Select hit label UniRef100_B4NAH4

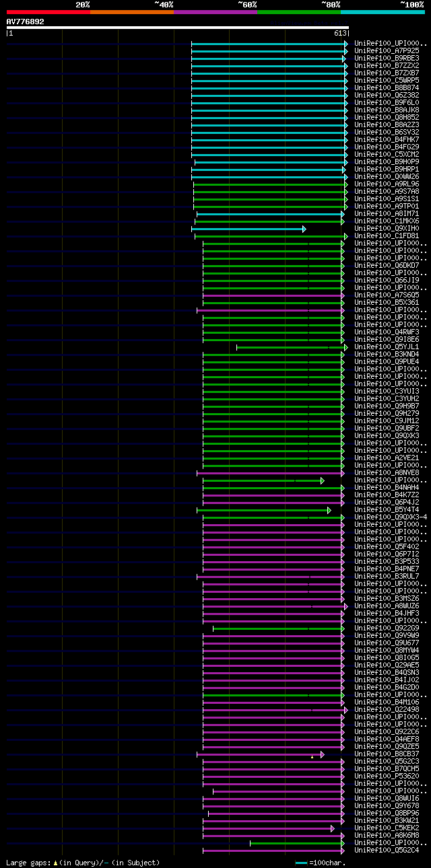[387, 487]
